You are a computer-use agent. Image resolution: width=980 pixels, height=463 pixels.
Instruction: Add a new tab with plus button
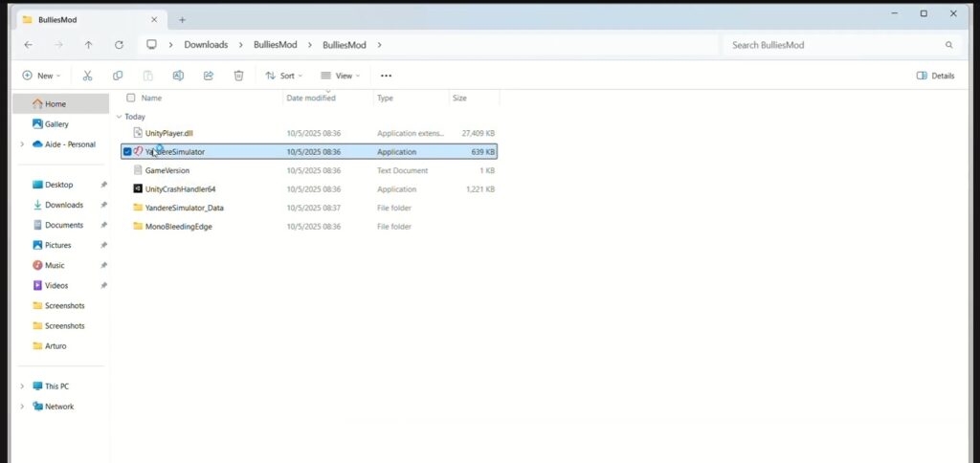(x=182, y=19)
